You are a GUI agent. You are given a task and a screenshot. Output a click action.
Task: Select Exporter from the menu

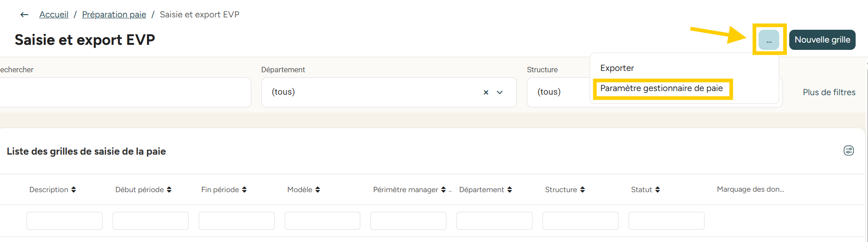point(617,68)
